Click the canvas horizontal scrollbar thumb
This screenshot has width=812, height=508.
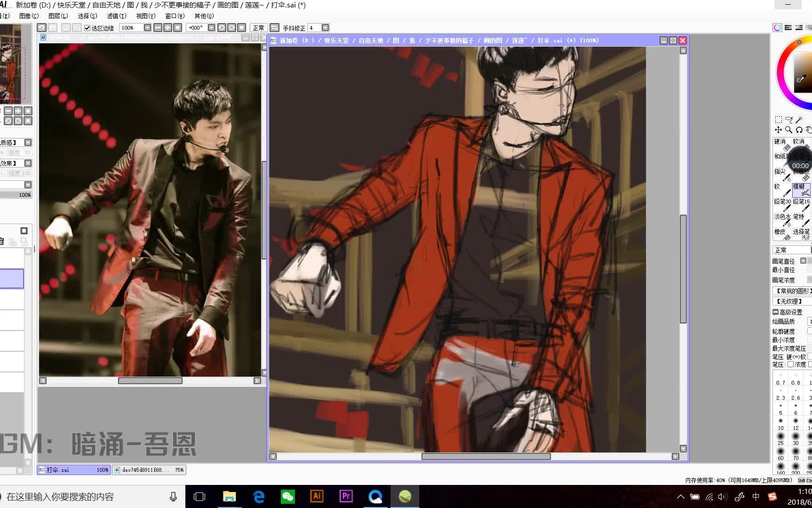tap(486, 456)
